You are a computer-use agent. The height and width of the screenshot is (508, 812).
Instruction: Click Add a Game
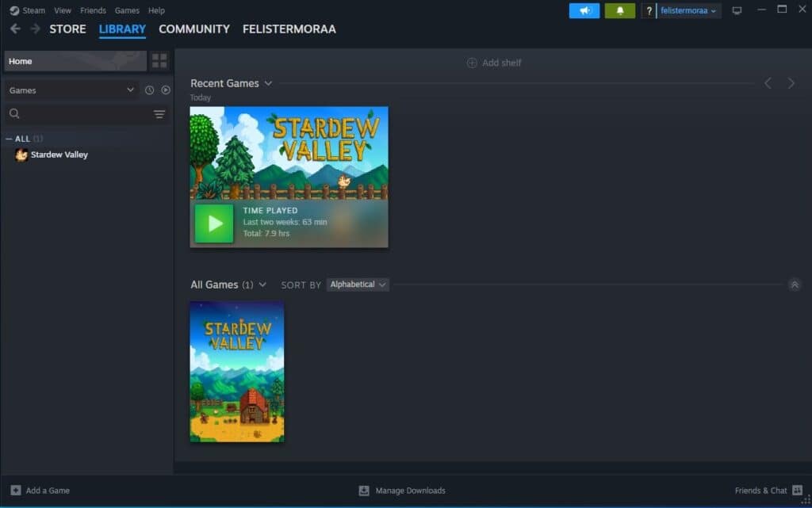pyautogui.click(x=40, y=491)
